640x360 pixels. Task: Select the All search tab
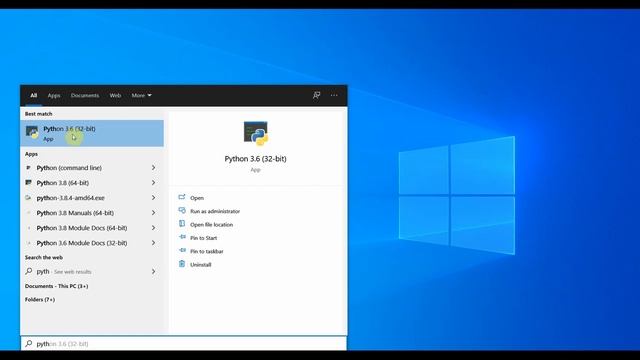[x=34, y=95]
